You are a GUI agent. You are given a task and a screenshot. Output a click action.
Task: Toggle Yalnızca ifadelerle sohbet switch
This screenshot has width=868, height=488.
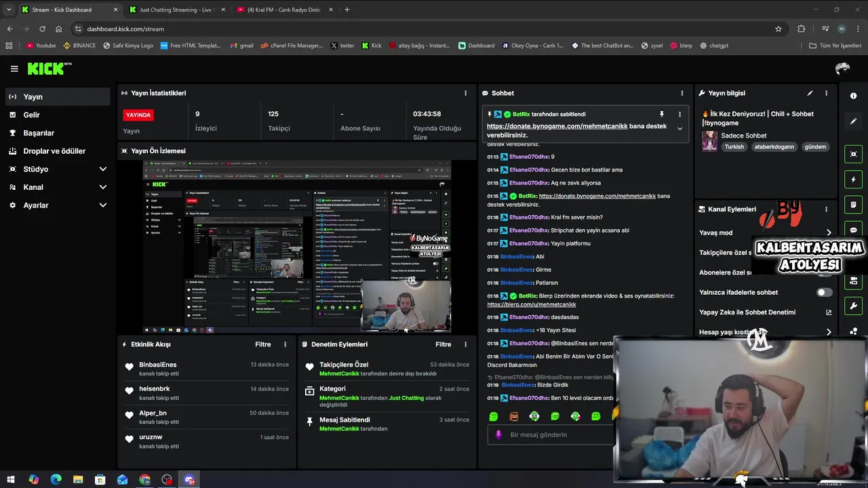[x=824, y=292]
